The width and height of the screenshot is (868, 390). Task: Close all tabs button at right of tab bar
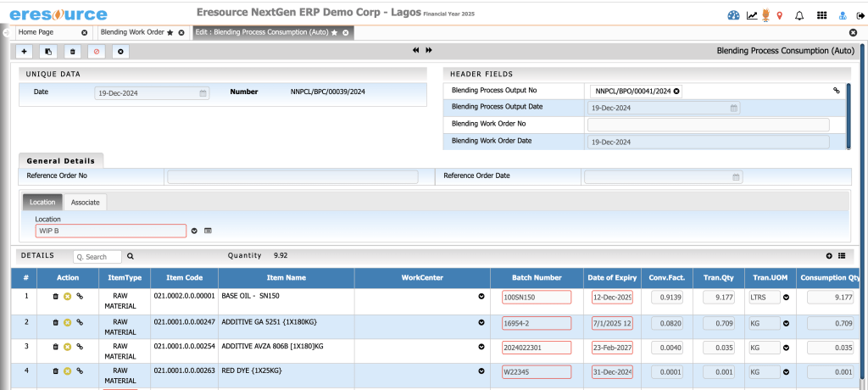click(853, 33)
